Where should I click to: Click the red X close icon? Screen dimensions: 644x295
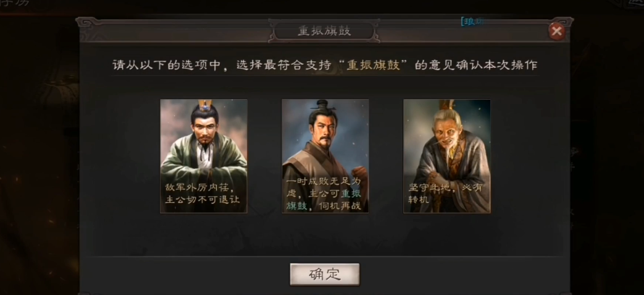pos(556,31)
